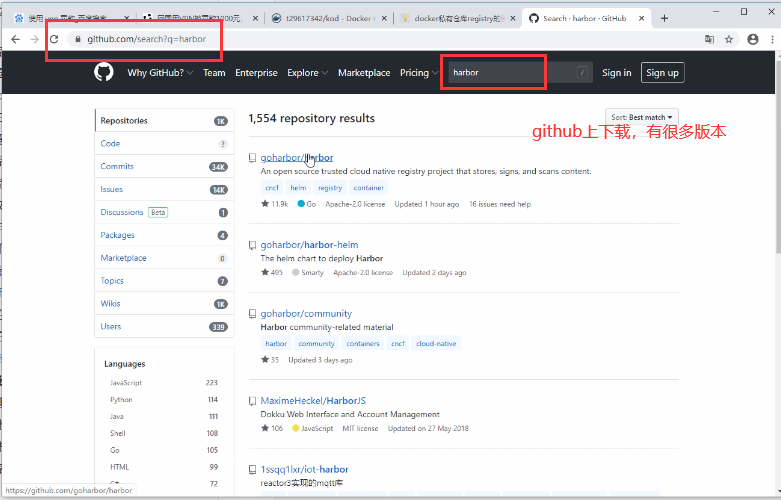The height and width of the screenshot is (500, 781).
Task: Select Packages filter in sidebar
Action: (x=164, y=235)
